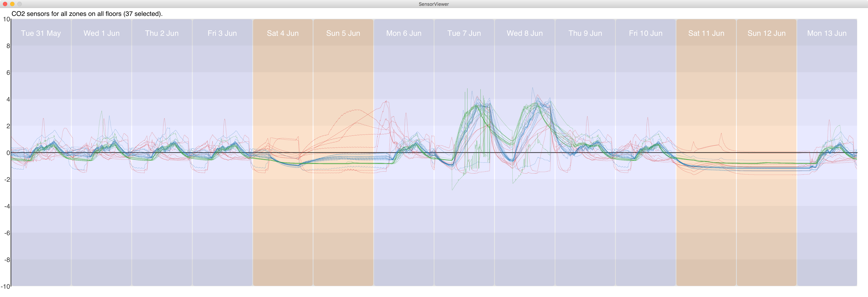868x297 pixels.
Task: Click the y-axis label -10
Action: point(5,287)
